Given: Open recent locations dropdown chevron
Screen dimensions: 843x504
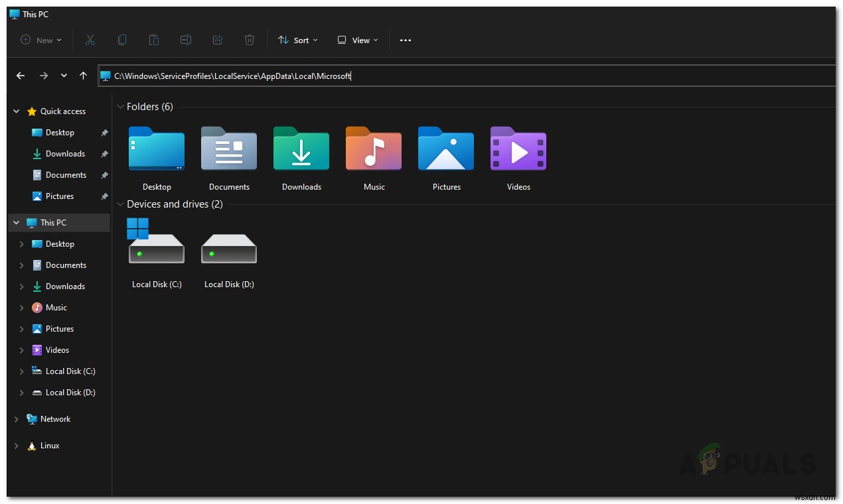Looking at the screenshot, I should 64,76.
